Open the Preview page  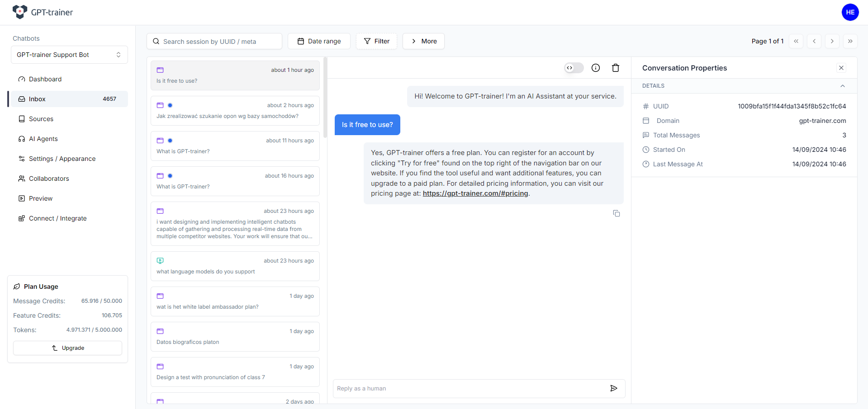(x=68, y=198)
